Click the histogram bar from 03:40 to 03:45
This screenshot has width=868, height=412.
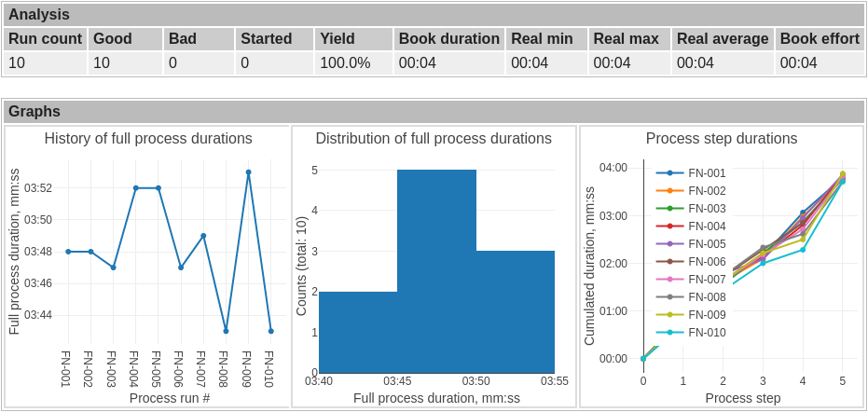tap(358, 332)
